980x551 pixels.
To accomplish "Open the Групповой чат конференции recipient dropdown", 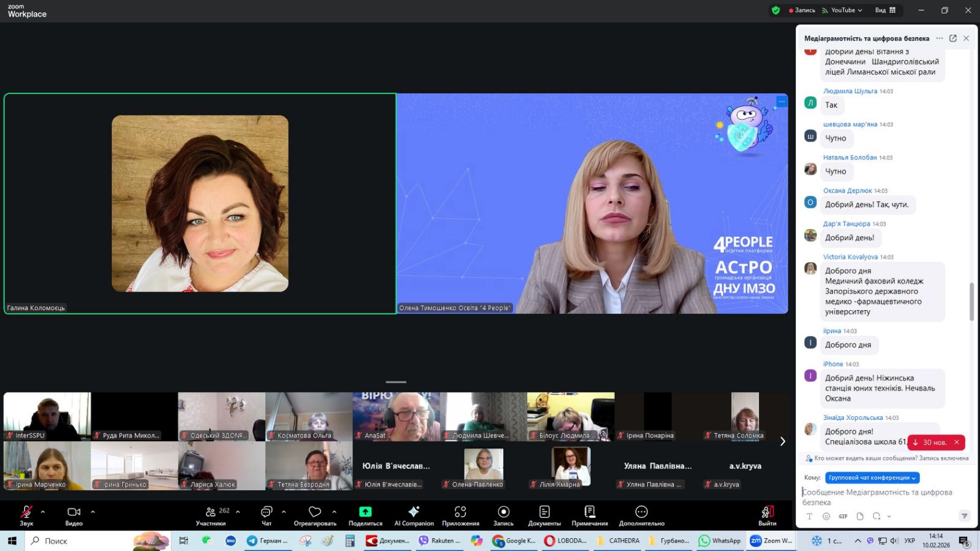I will 872,477.
